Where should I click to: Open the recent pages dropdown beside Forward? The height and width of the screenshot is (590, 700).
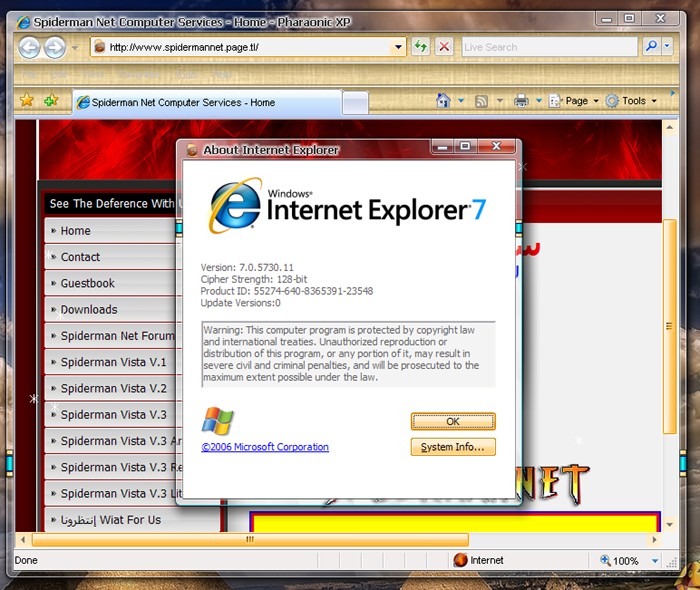coord(75,47)
